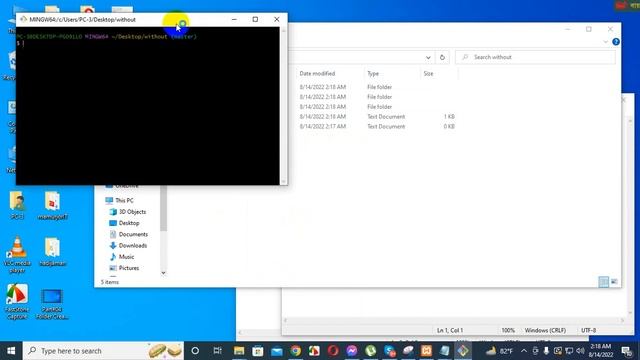Open File Explorer help question-mark icon
Viewport: 640px width, 360px height.
616,42
